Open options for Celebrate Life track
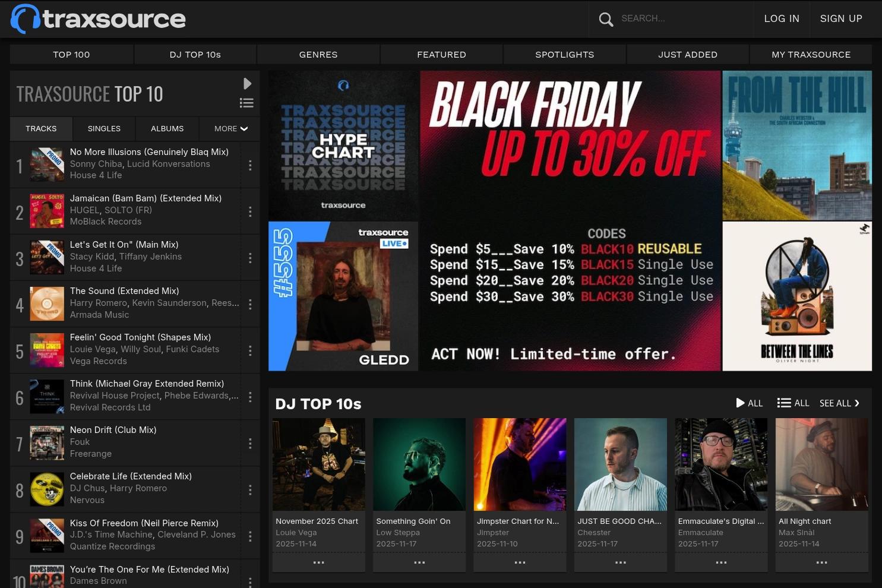 (250, 490)
